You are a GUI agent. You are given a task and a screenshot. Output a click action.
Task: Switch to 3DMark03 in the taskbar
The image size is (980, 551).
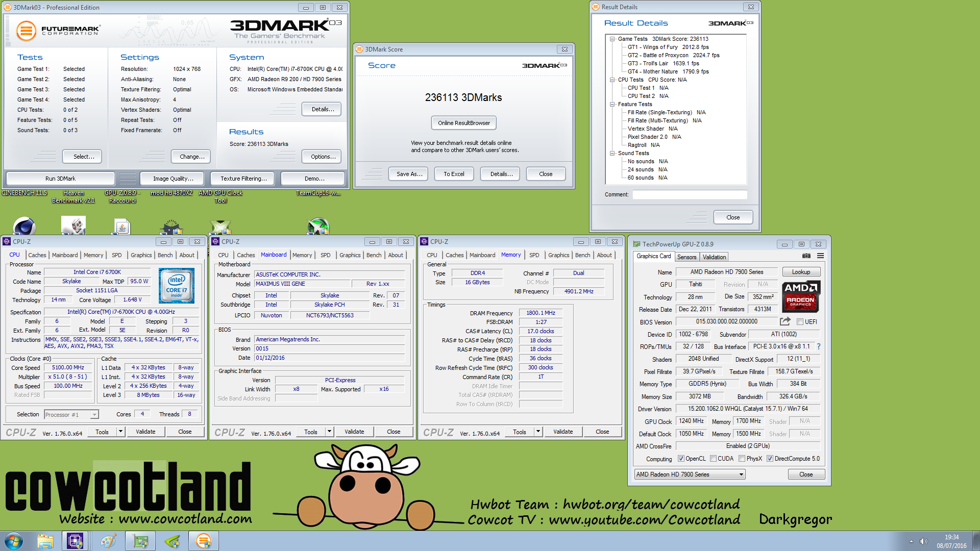coord(203,541)
